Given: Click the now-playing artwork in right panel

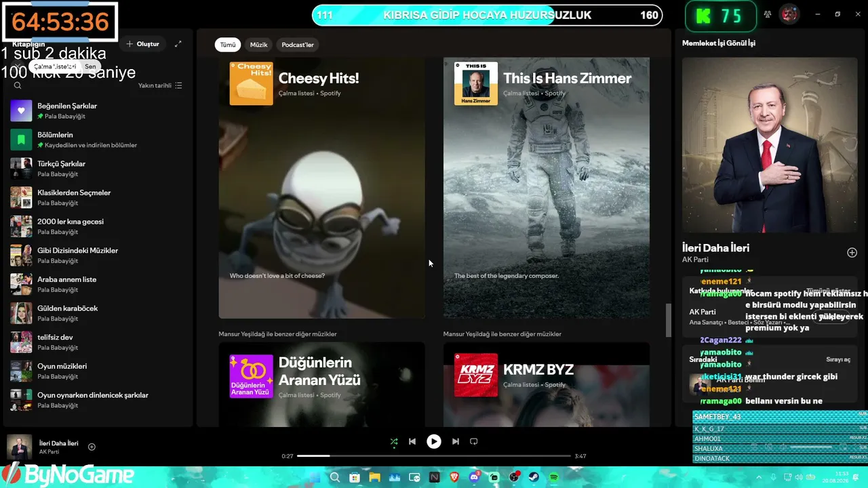Looking at the screenshot, I should point(770,145).
